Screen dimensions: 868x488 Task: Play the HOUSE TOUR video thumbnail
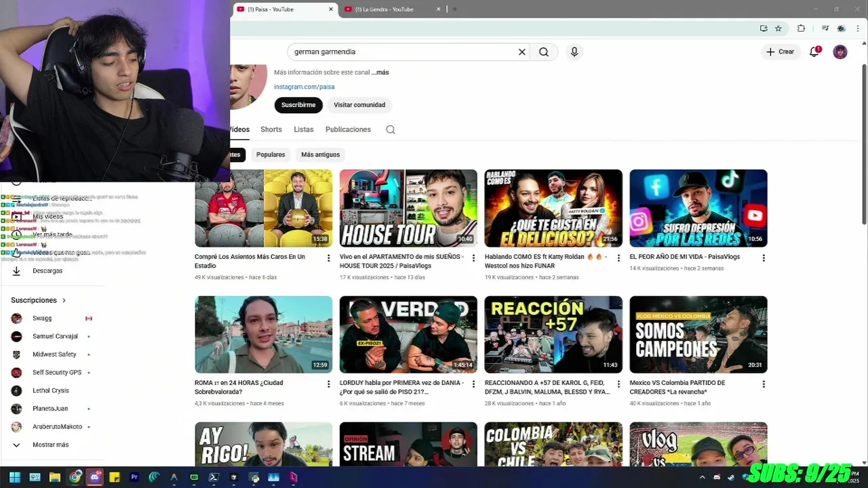[408, 208]
